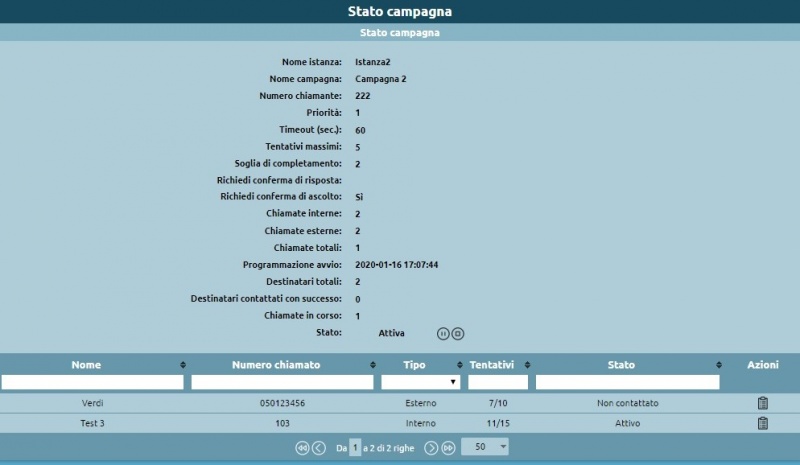This screenshot has height=465, width=800.
Task: Click the Stato filter field
Action: tap(628, 382)
